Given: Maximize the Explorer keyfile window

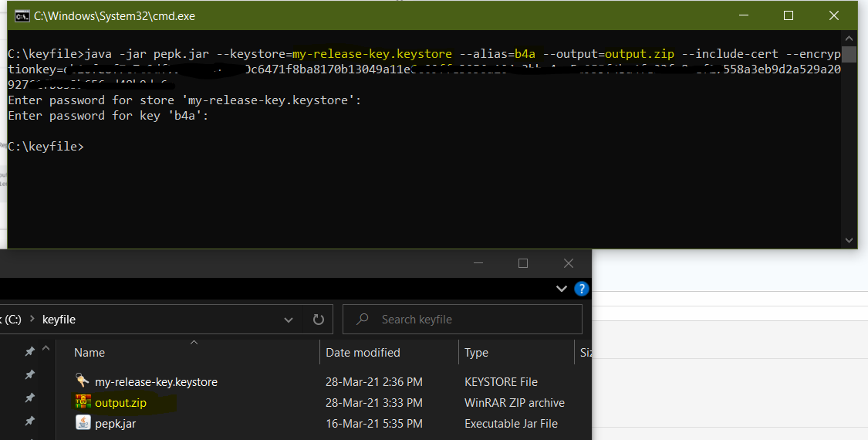Looking at the screenshot, I should (522, 263).
